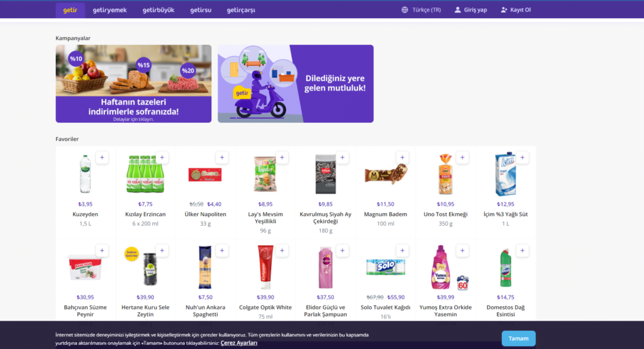Add Colgate Optik White via plus icon
Image resolution: width=644 pixels, height=349 pixels.
282,250
